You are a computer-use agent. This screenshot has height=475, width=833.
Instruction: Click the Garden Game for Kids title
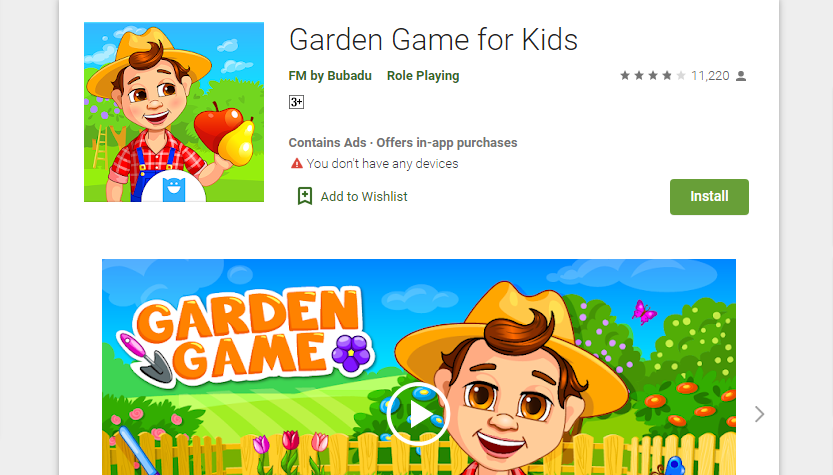pos(433,39)
